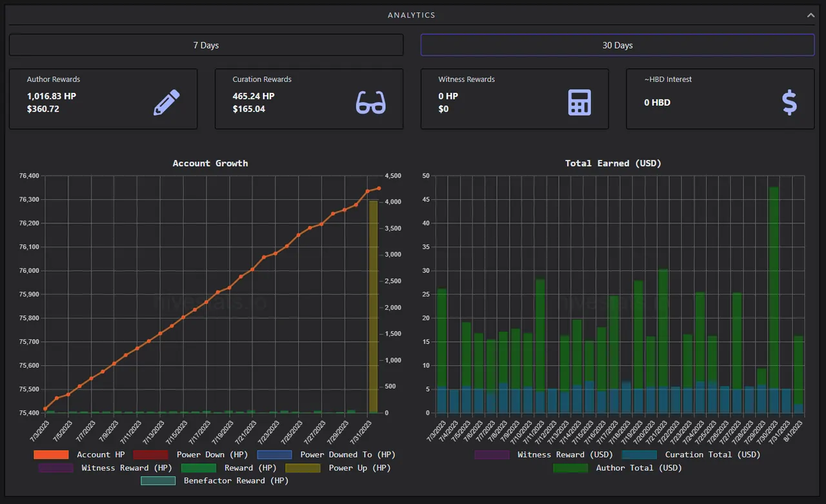Collapse the Analytics section with the chevron
This screenshot has width=826, height=504.
click(x=811, y=15)
